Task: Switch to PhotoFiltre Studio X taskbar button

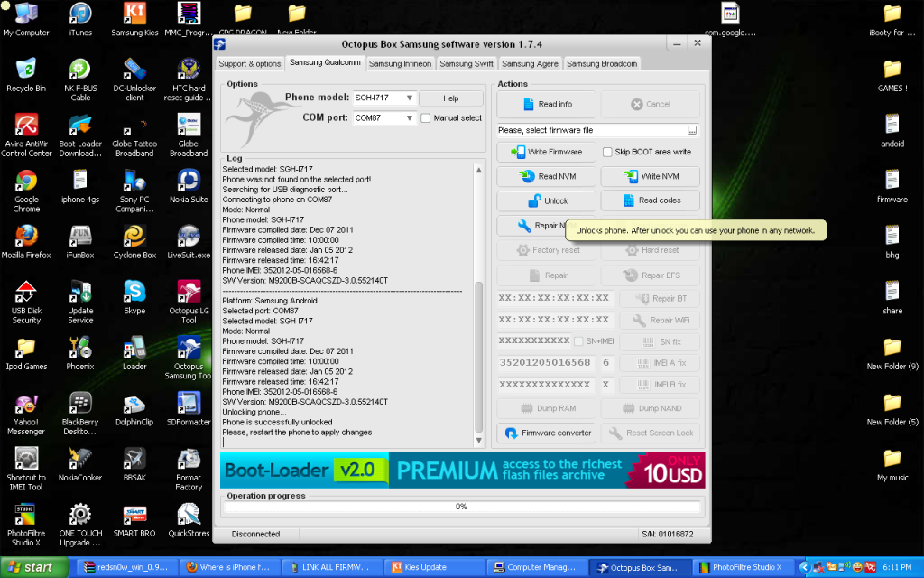Action: click(x=742, y=567)
